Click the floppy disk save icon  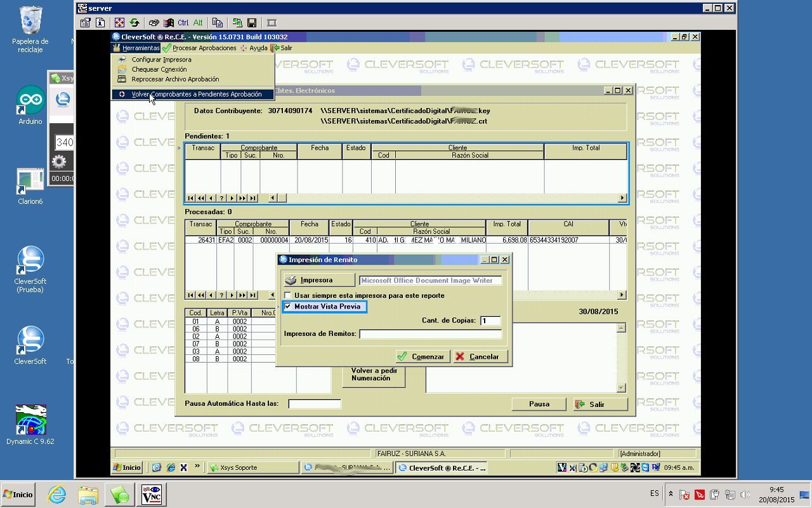[252, 23]
